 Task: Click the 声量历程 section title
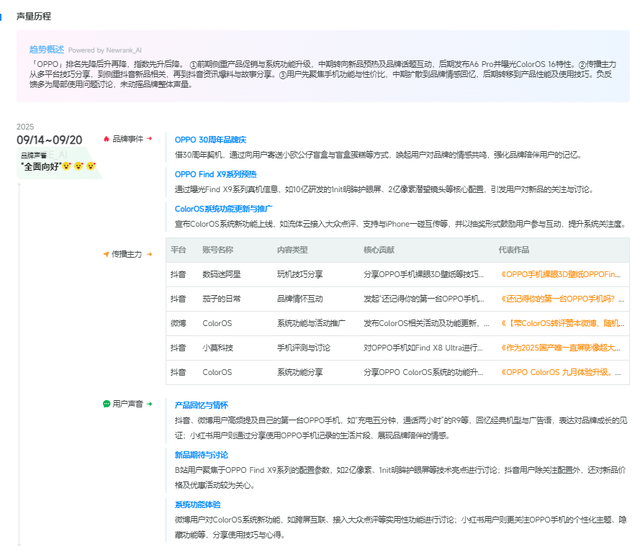(x=33, y=16)
